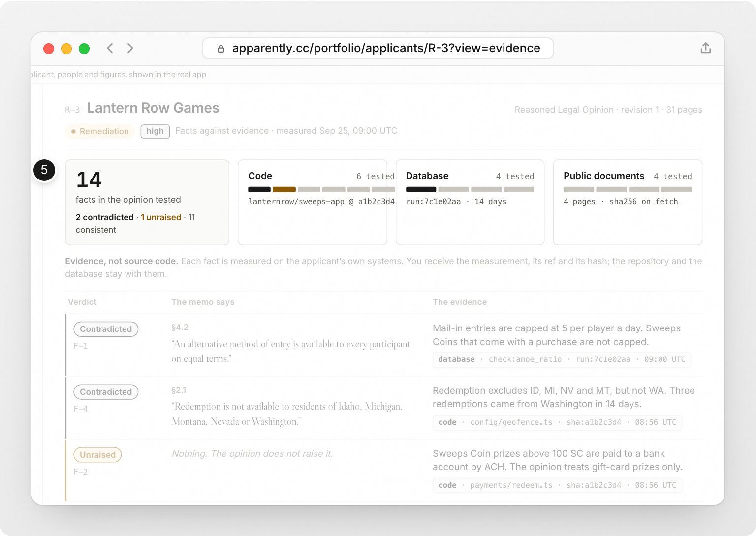Screen dimensions: 756x536
Task: Select the 14 facts tested summary card
Action: point(147,202)
